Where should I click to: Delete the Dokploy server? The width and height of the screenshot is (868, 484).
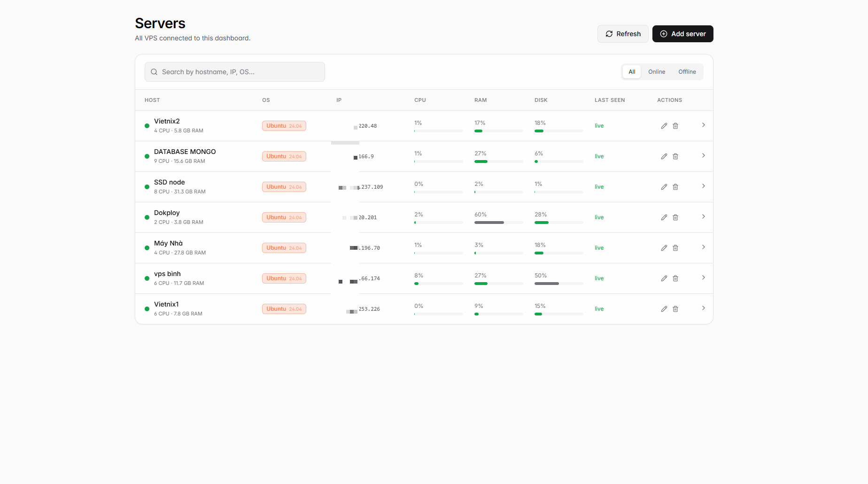675,217
